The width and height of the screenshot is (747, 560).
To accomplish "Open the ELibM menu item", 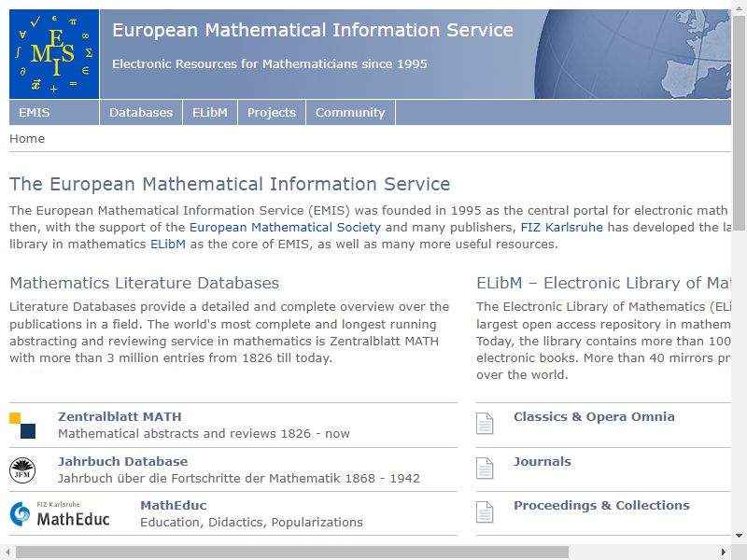I will pyautogui.click(x=210, y=112).
